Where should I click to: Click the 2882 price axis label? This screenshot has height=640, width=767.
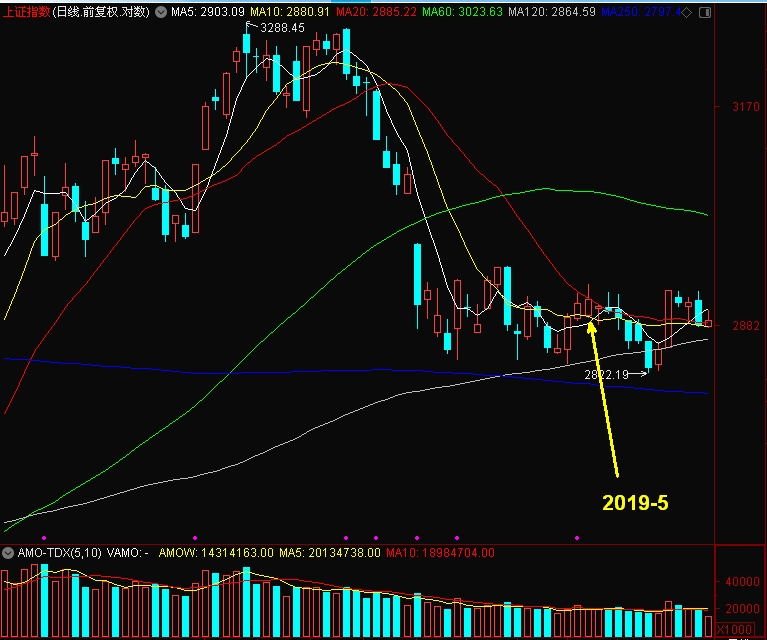coord(746,325)
